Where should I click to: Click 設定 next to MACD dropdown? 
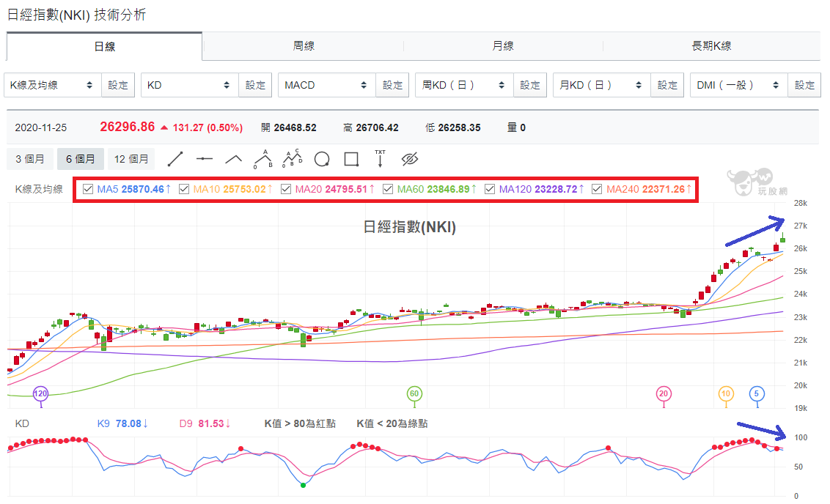392,85
